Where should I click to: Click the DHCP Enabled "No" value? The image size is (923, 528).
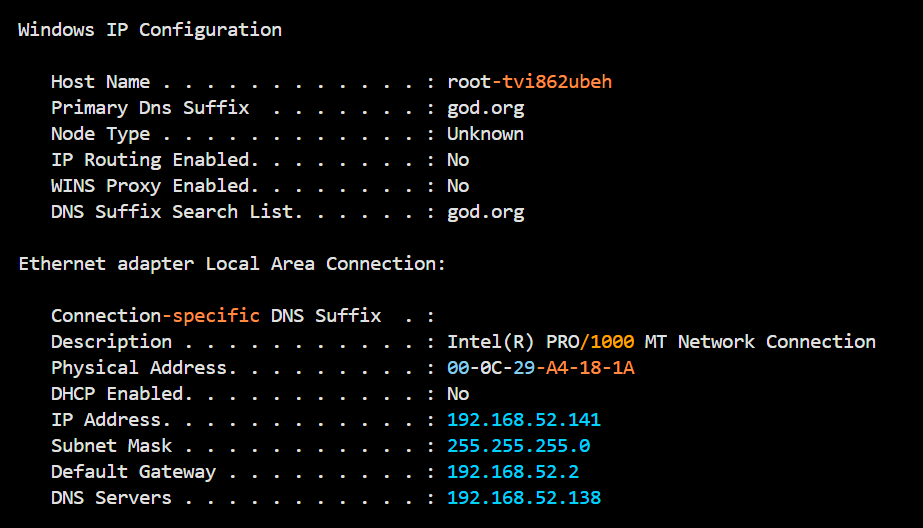[x=458, y=394]
